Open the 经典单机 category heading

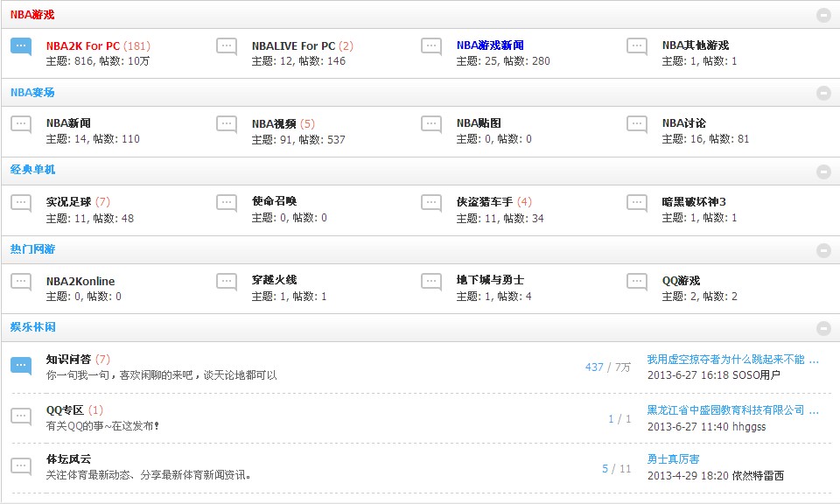pos(32,170)
